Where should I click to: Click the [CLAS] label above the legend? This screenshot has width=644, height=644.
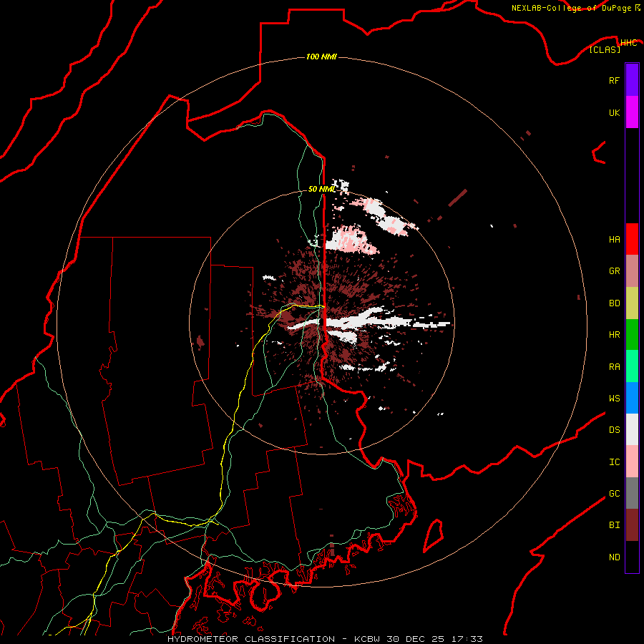click(605, 50)
